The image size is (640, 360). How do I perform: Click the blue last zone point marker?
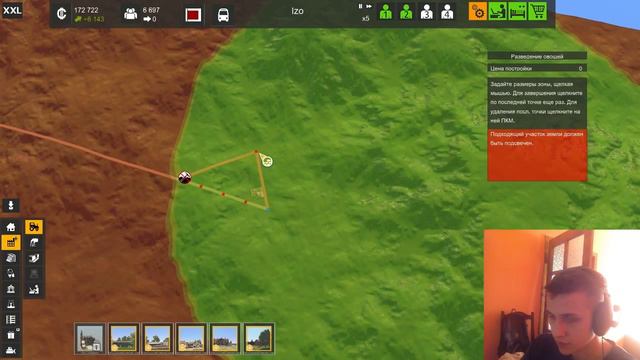click(x=267, y=209)
